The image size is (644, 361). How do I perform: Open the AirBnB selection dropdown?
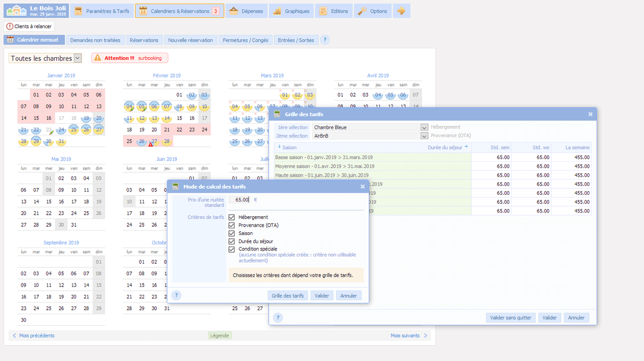pos(424,135)
